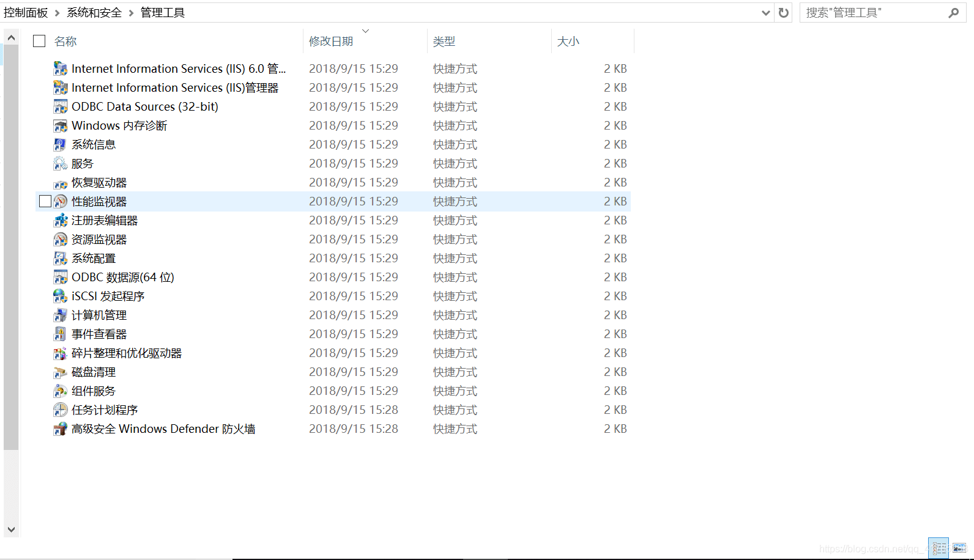Click the 服务 gear icon

[60, 163]
